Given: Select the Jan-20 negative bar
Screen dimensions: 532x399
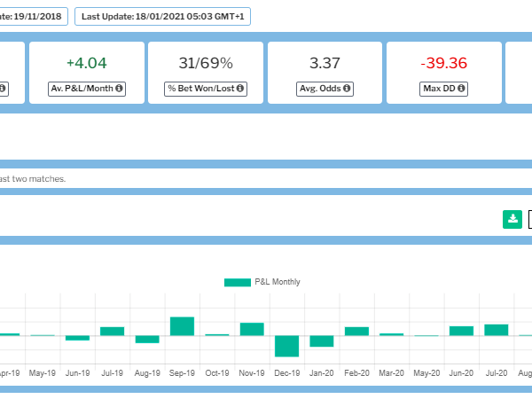Looking at the screenshot, I should (x=322, y=341).
